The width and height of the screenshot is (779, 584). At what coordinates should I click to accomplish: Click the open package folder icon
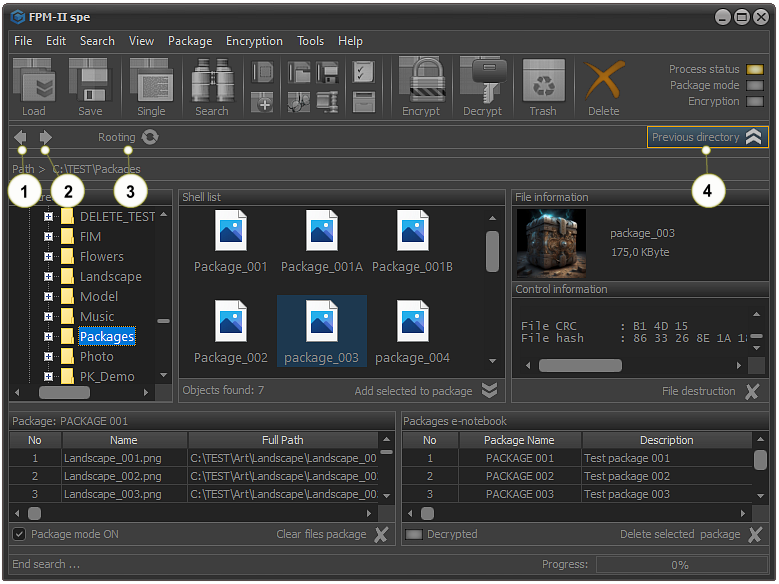[x=299, y=72]
